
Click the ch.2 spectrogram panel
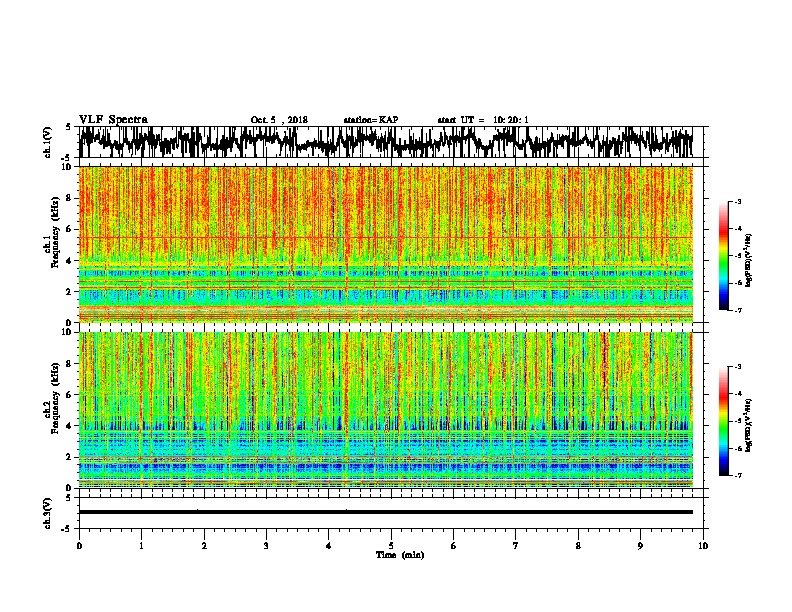click(385, 410)
